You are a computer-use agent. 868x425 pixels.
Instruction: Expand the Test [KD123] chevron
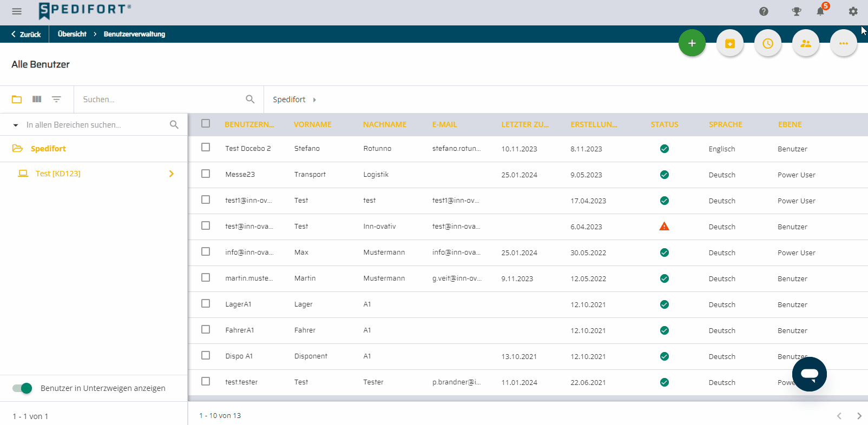tap(172, 174)
